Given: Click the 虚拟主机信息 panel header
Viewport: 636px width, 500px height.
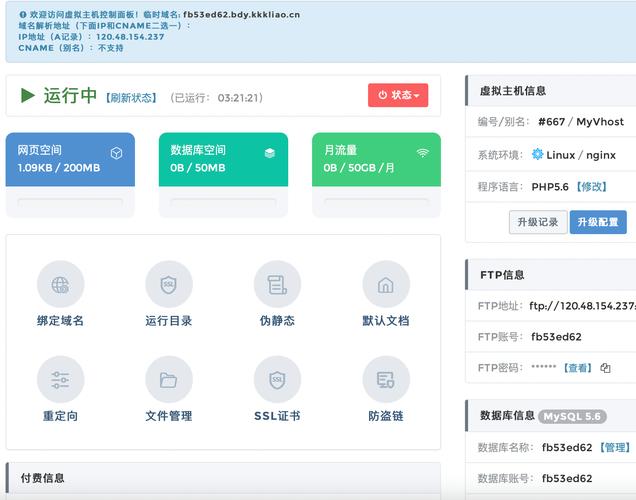Looking at the screenshot, I should pos(550,91).
